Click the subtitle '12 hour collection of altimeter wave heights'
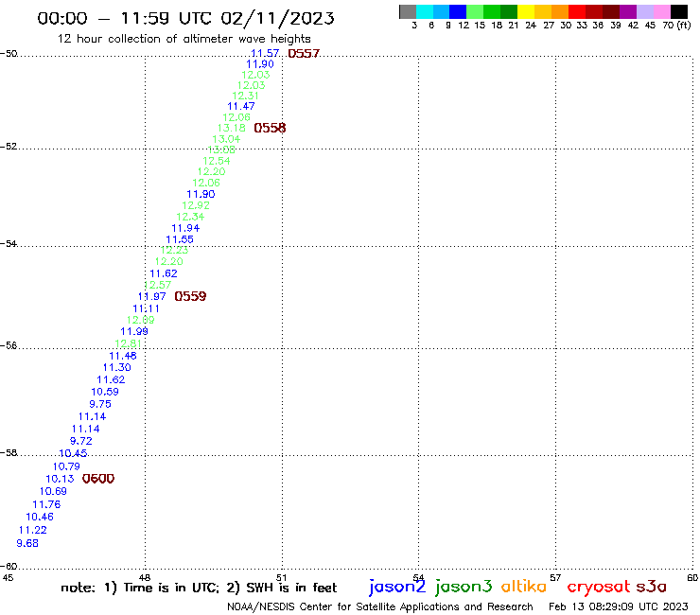Screen dimensions: 700x615 point(184,39)
